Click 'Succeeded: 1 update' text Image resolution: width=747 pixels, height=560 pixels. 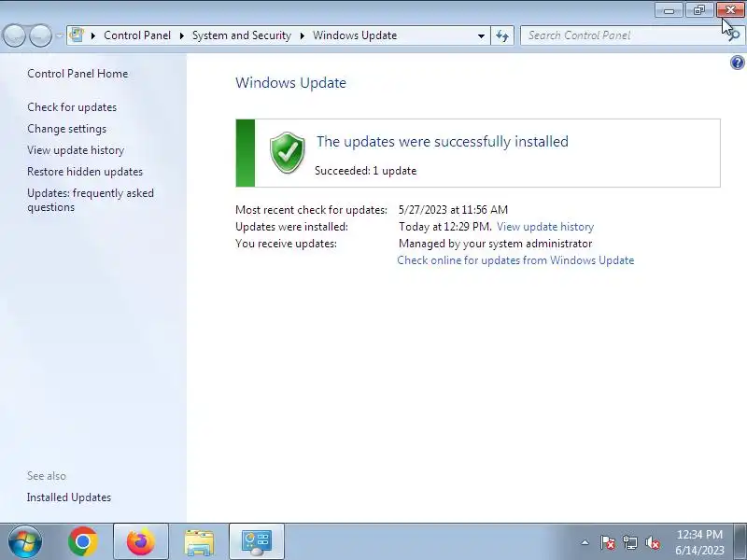(x=365, y=171)
